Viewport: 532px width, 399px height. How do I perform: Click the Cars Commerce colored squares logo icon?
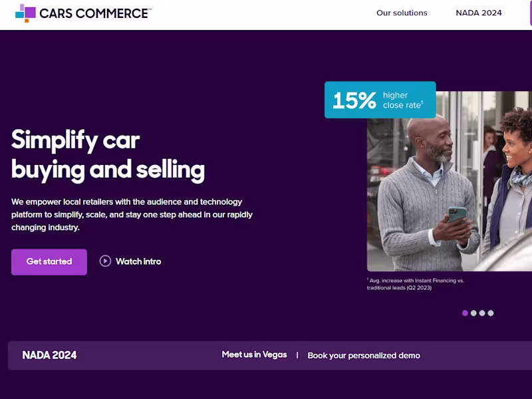click(x=25, y=13)
